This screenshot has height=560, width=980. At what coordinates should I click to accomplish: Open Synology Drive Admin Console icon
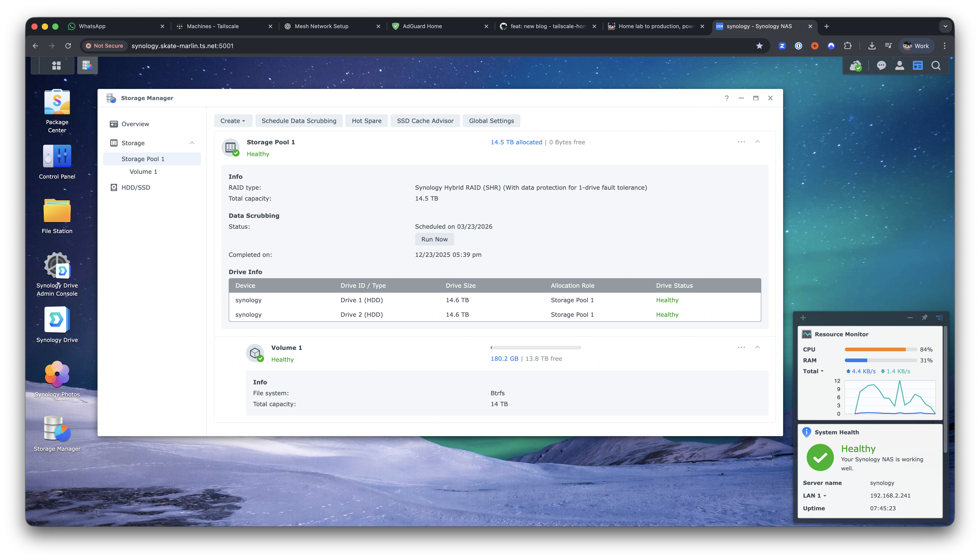pos(57,265)
